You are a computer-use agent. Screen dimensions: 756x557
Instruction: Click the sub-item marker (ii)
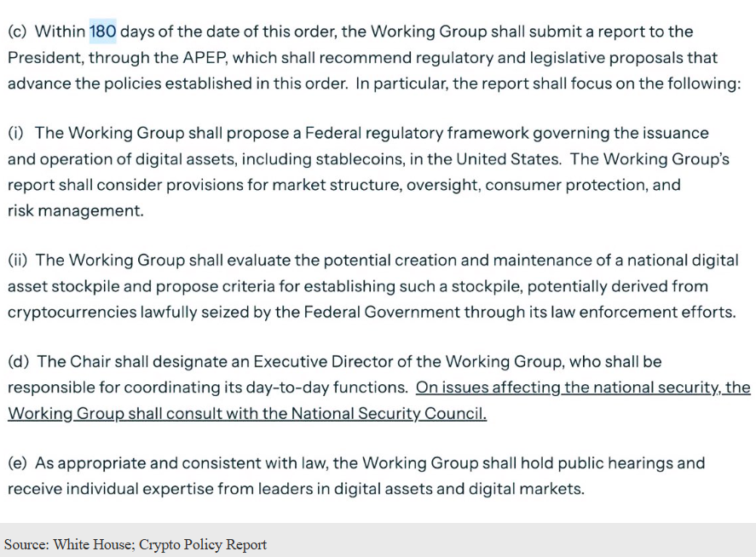tap(19, 261)
